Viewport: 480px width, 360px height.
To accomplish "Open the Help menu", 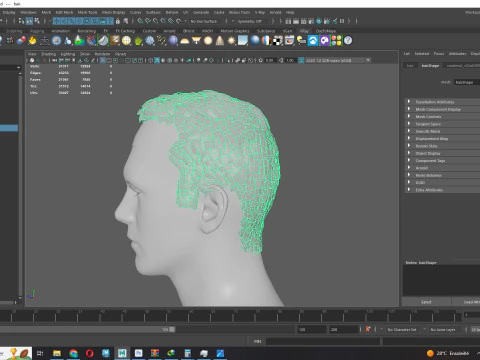I will point(290,12).
